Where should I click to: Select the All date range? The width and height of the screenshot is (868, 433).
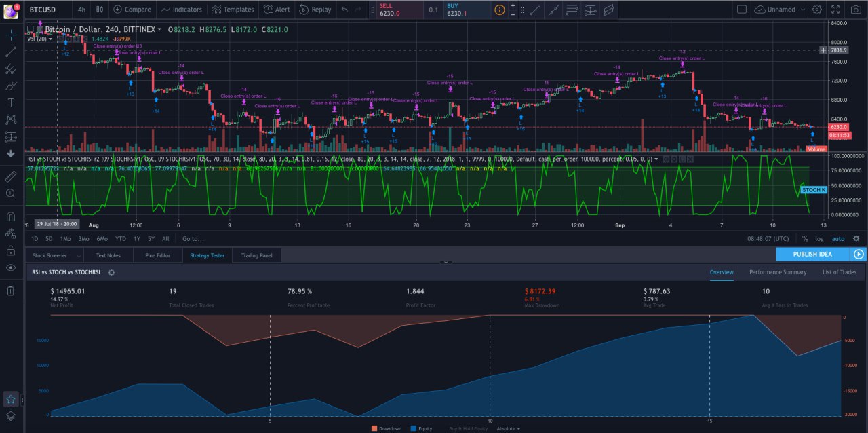[165, 238]
